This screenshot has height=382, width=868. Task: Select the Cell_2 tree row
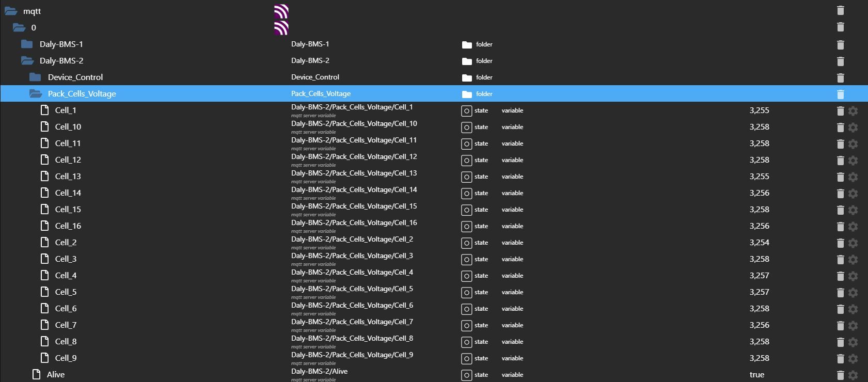pos(434,242)
